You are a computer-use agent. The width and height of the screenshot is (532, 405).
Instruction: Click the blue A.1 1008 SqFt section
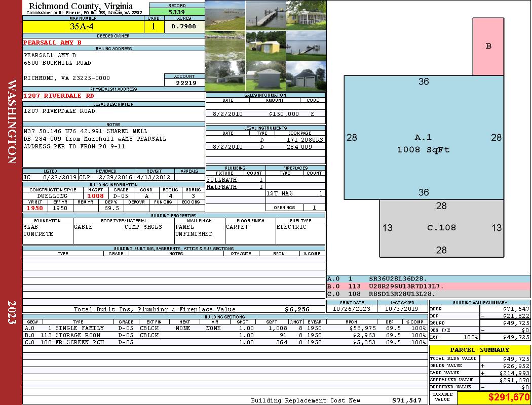pyautogui.click(x=424, y=137)
